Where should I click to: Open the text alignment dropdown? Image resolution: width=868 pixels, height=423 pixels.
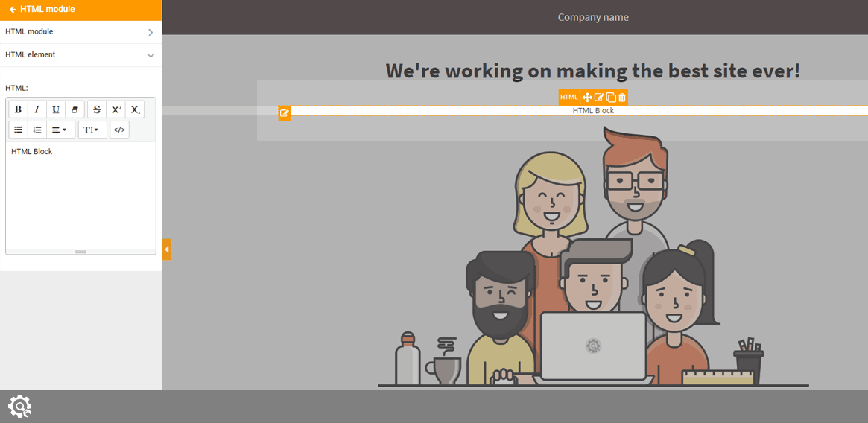(60, 130)
